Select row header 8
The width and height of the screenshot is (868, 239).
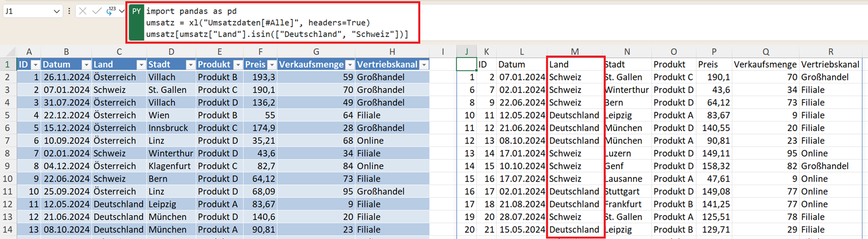coord(8,153)
